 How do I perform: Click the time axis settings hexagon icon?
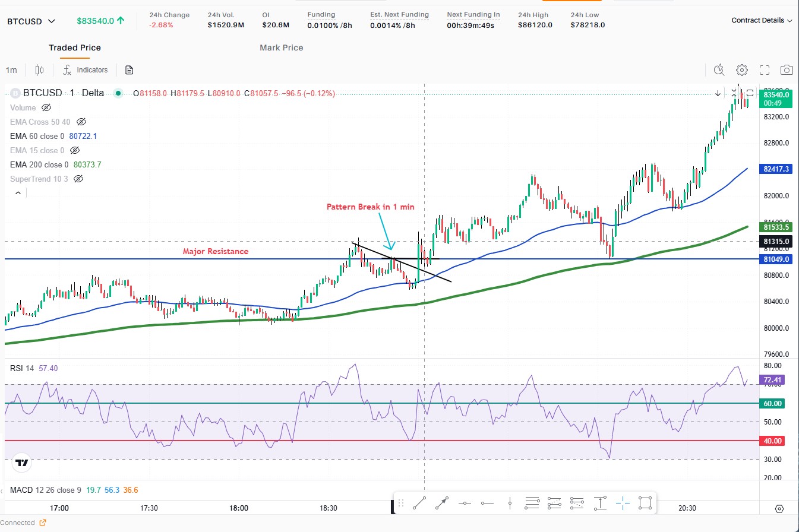(779, 509)
